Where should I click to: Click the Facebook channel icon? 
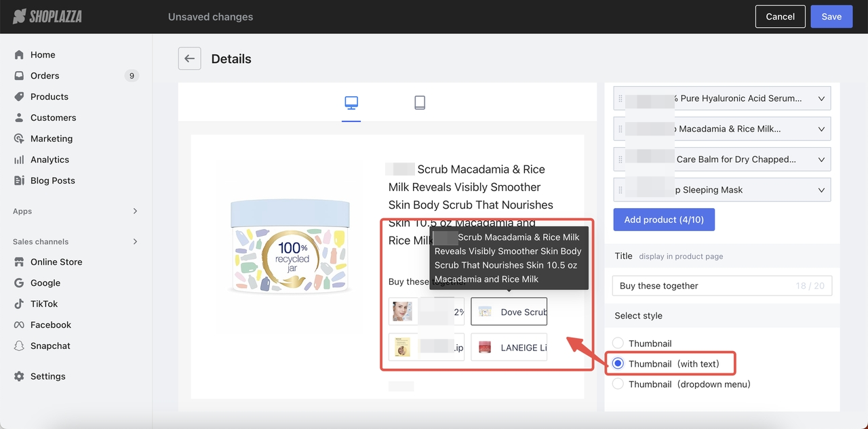[x=19, y=325]
